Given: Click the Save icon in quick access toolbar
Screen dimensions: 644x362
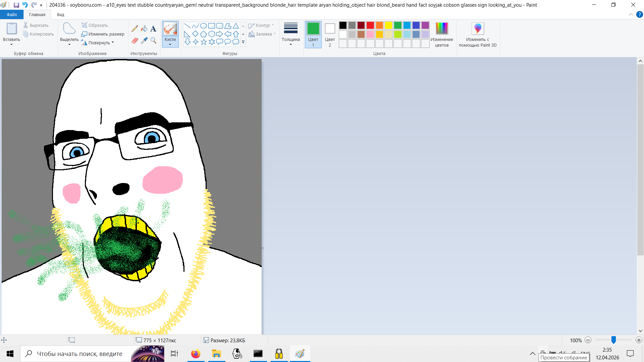Looking at the screenshot, I should point(16,5).
